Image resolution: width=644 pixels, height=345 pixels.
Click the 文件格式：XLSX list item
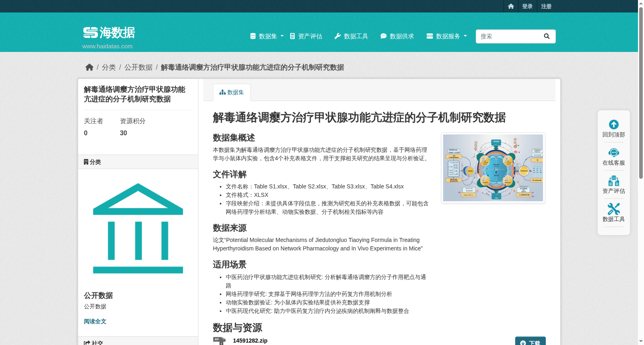tap(247, 195)
